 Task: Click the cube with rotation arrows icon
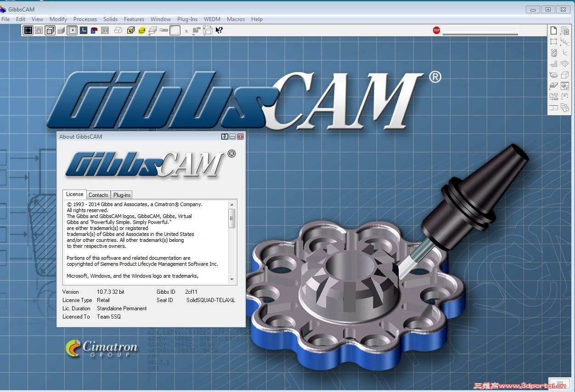[208, 30]
